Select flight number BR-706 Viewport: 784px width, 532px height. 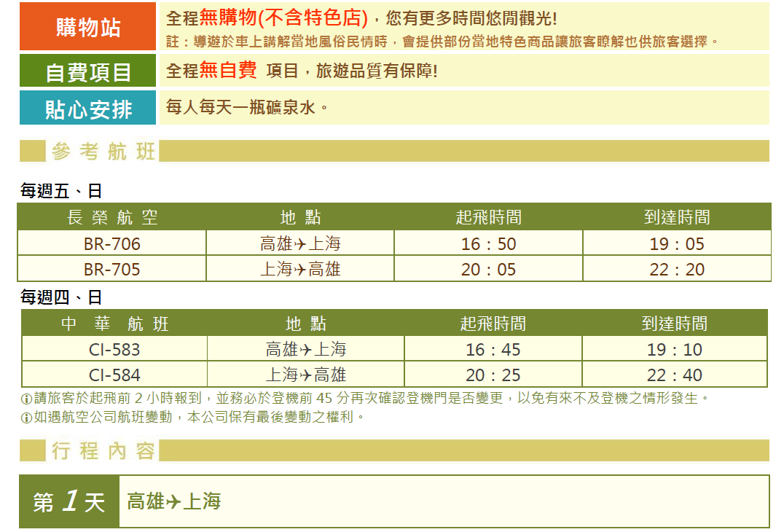coord(112,244)
